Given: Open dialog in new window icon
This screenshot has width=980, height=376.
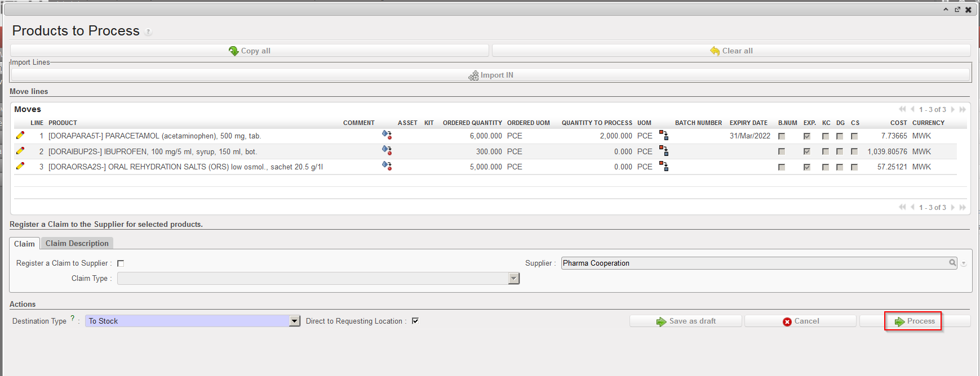Looking at the screenshot, I should pos(957,10).
